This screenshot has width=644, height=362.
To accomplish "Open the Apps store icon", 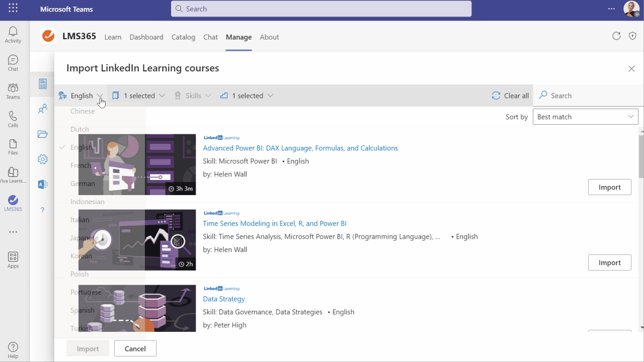I will (13, 260).
